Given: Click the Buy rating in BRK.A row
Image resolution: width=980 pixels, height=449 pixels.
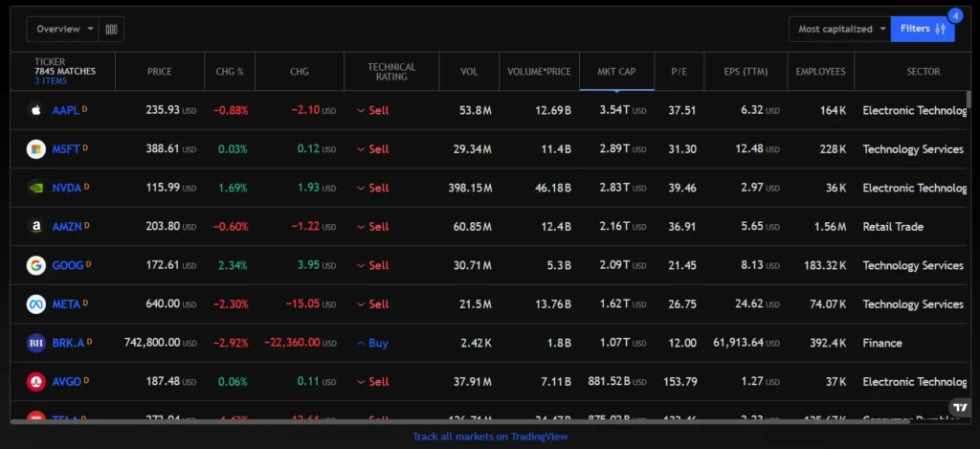Looking at the screenshot, I should point(372,343).
